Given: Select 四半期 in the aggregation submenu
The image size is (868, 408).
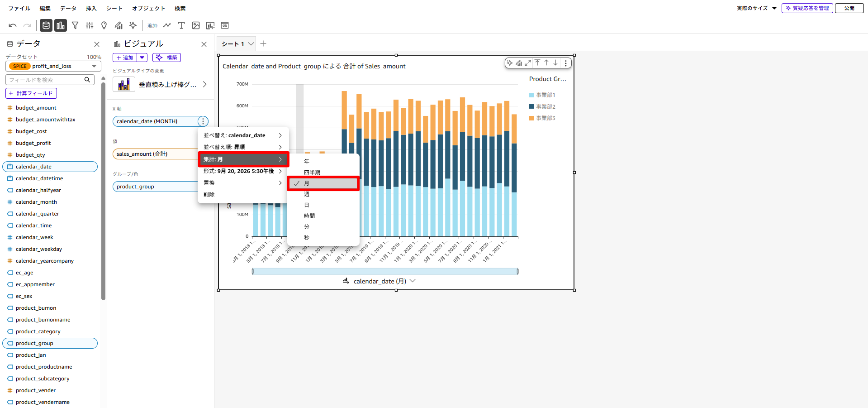Looking at the screenshot, I should coord(312,173).
